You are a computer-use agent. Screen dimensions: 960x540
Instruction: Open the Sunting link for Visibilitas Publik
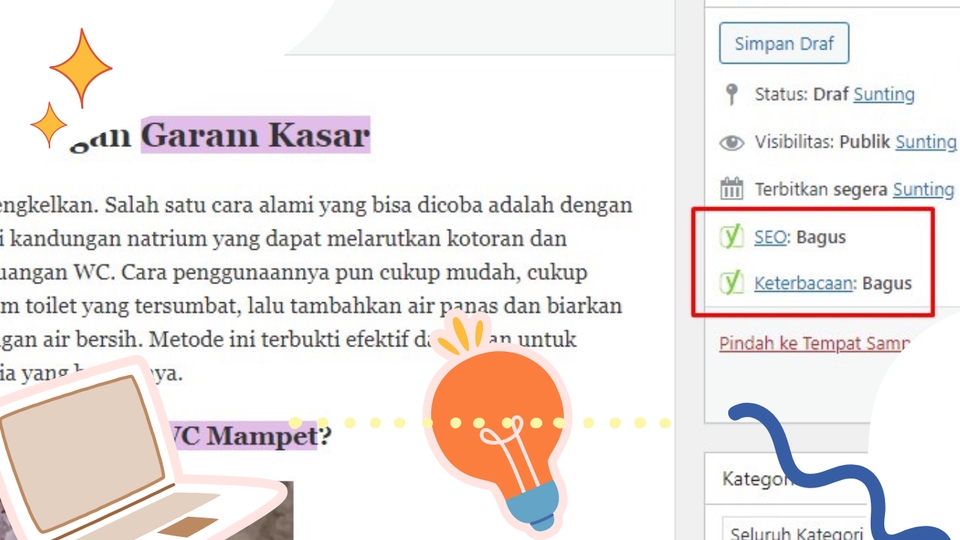(x=926, y=142)
